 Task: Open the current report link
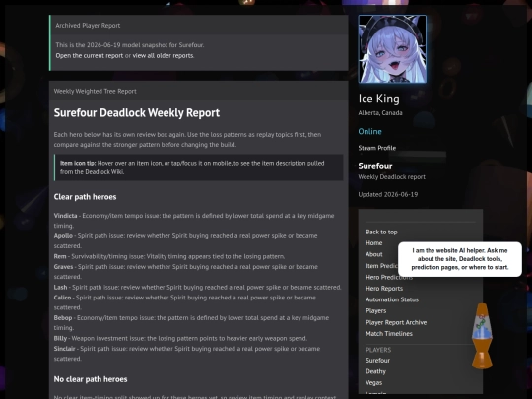(x=90, y=55)
